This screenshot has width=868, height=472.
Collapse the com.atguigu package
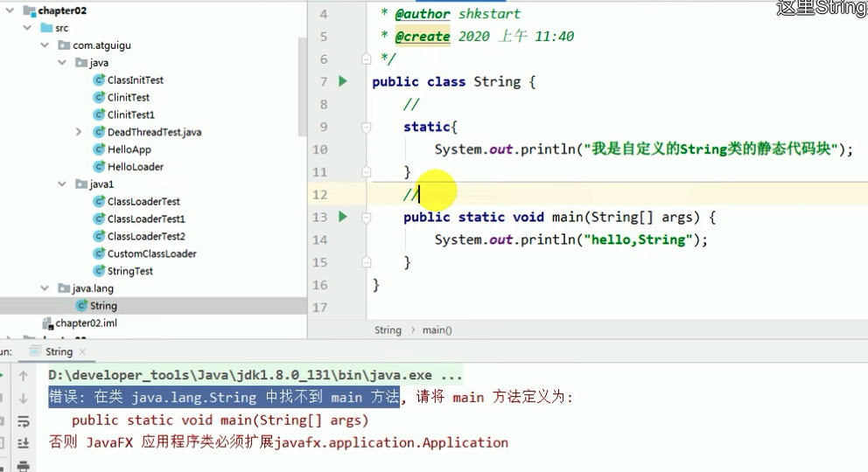45,45
